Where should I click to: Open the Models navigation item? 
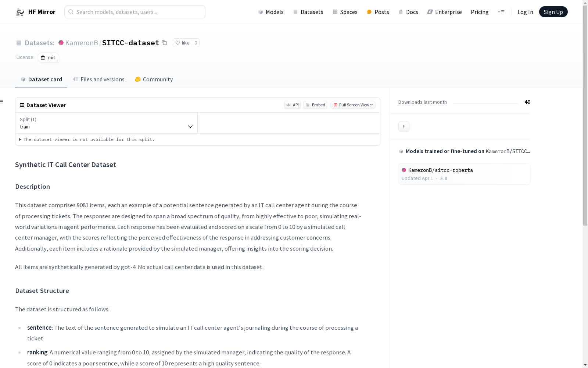(x=271, y=12)
